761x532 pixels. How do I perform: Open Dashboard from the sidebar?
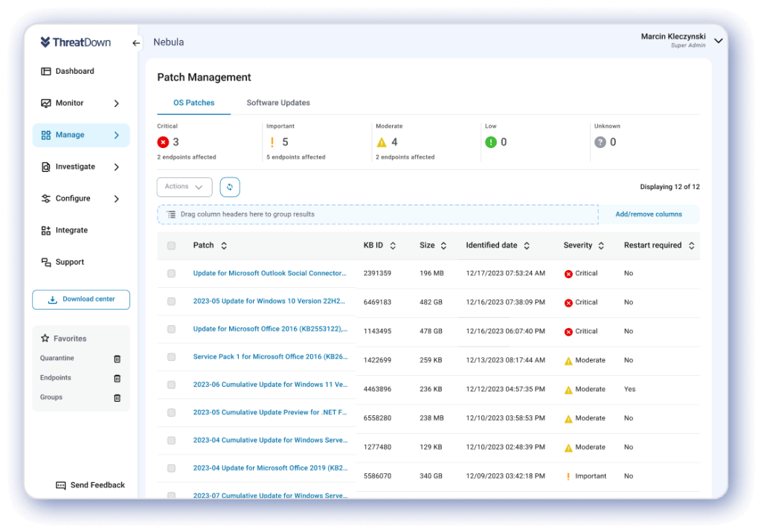click(74, 71)
